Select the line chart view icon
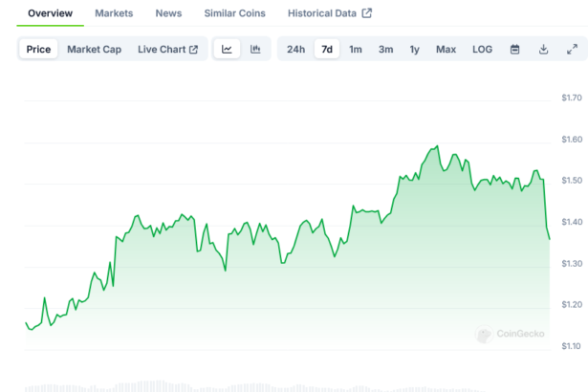 tap(227, 49)
